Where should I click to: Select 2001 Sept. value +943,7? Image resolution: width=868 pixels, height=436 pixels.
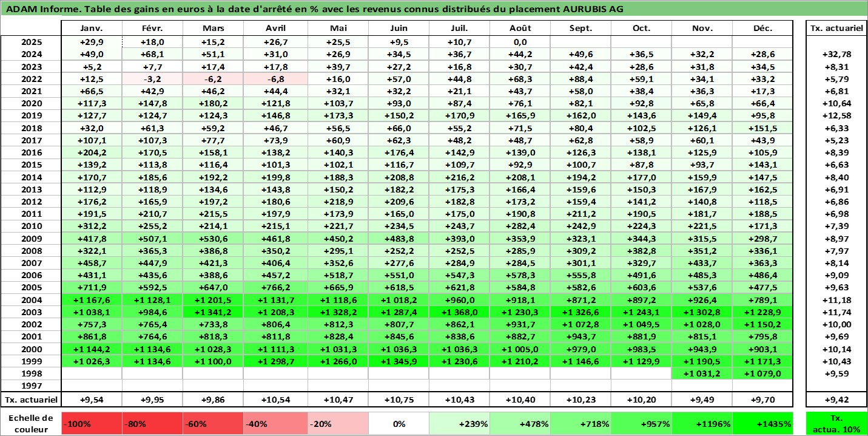(x=581, y=337)
